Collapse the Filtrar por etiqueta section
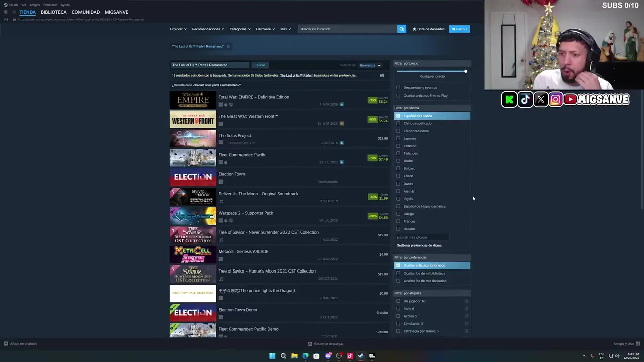 (432, 293)
